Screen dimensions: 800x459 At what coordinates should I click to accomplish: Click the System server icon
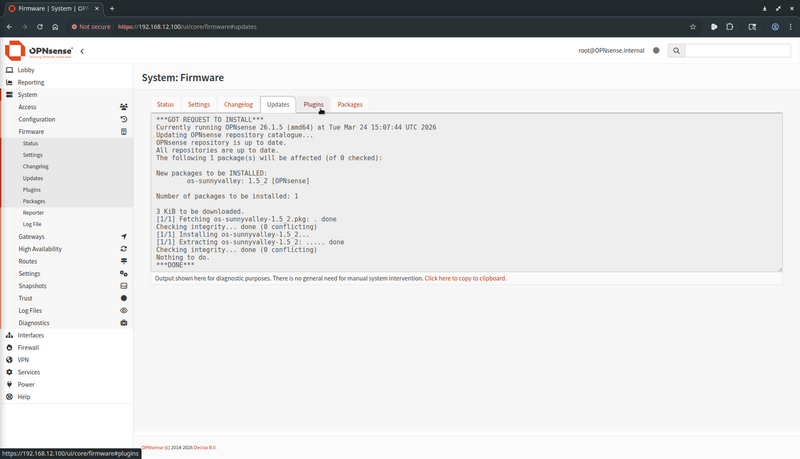pos(9,94)
